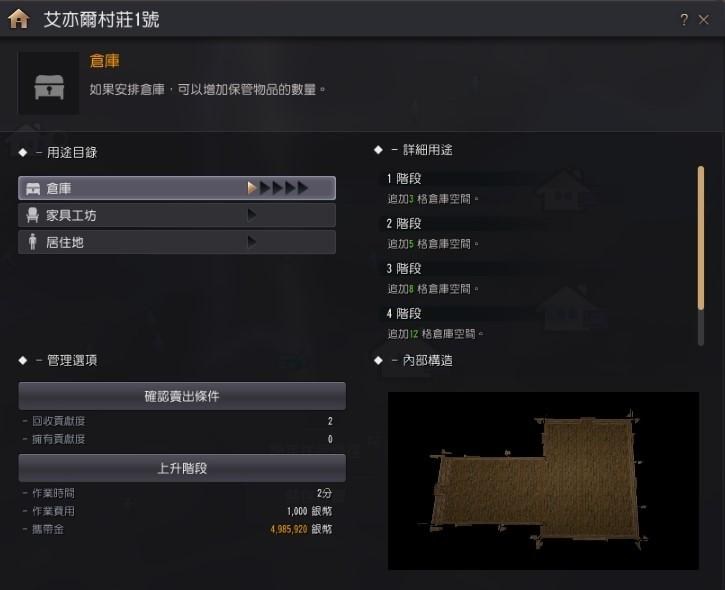Image resolution: width=725 pixels, height=590 pixels.
Task: Click the orange first-stage arrow on 倉庫
Action: click(252, 188)
